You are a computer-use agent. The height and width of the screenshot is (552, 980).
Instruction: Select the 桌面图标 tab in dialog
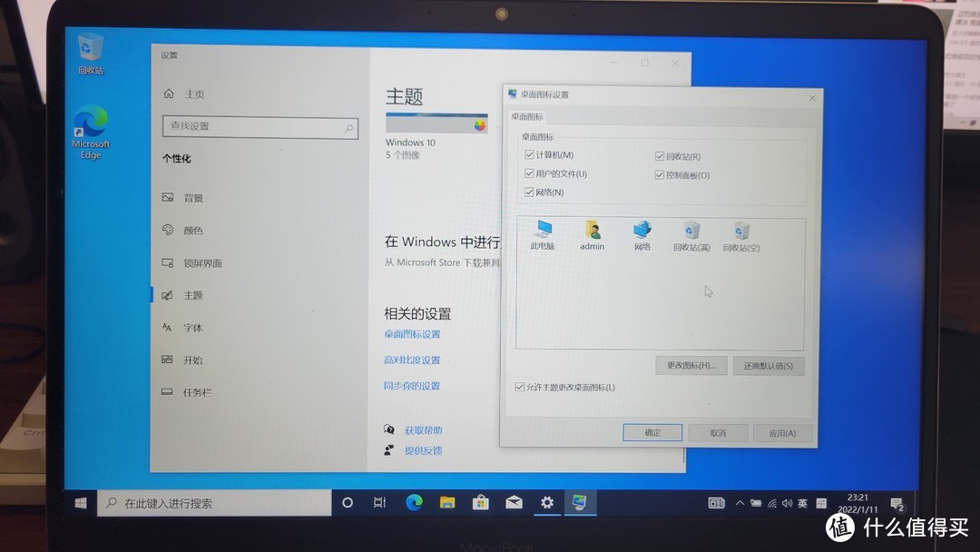[527, 116]
